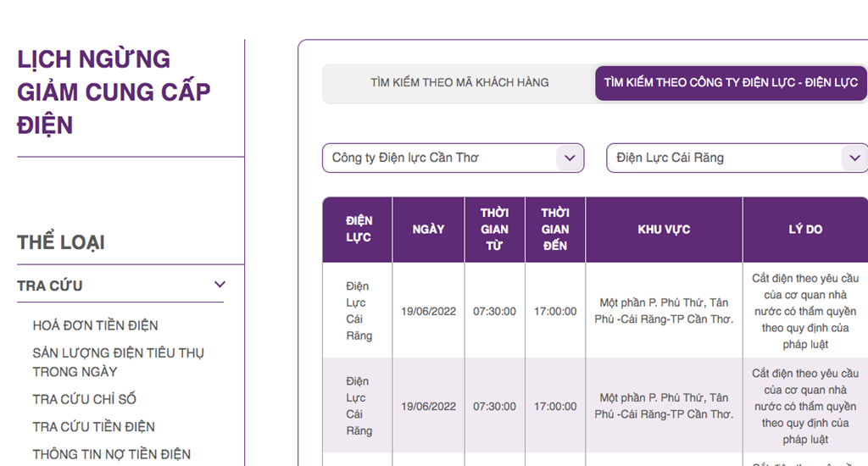Open the Công ty Điện lực Cần Thơ combo box

441,158
